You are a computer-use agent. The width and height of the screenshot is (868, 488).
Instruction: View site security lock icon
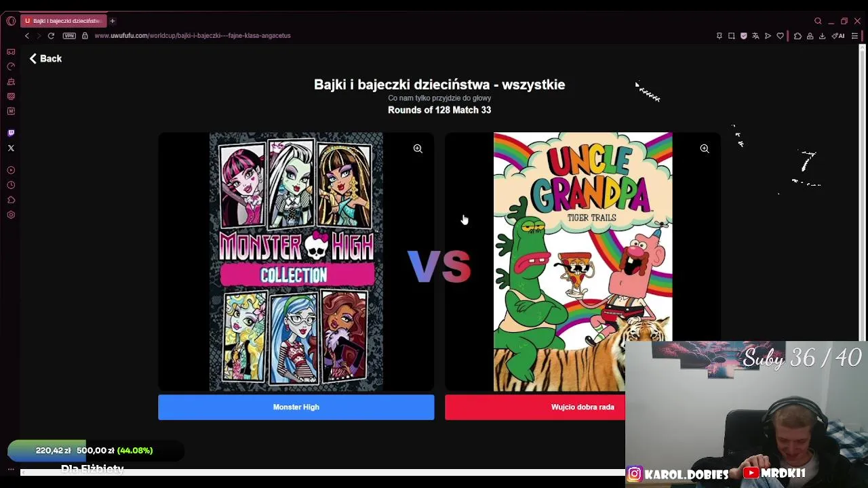pos(85,36)
